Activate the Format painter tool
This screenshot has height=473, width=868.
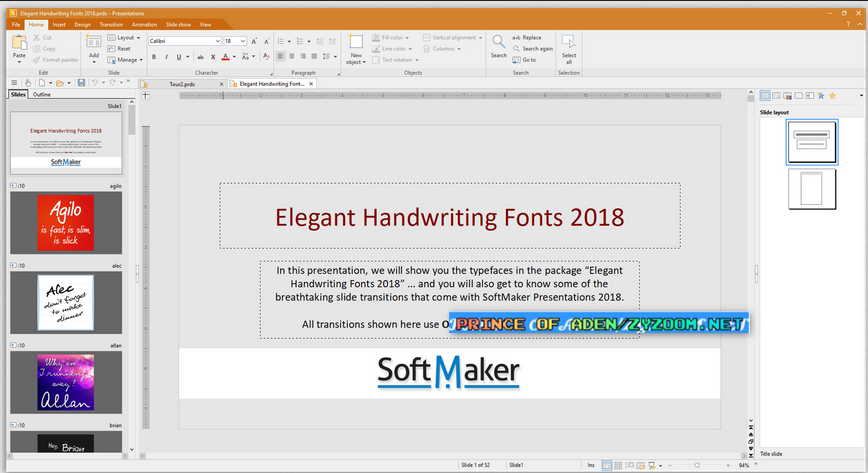pos(55,60)
